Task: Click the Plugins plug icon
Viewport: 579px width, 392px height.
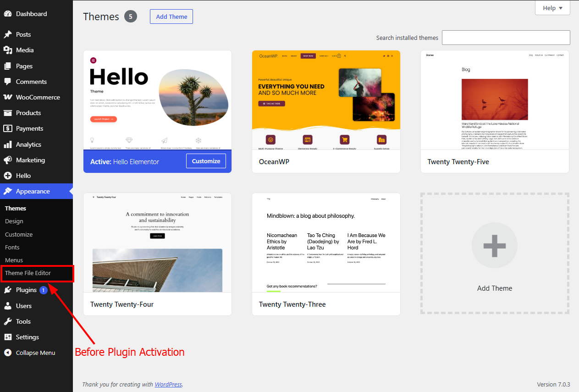Action: [x=8, y=290]
